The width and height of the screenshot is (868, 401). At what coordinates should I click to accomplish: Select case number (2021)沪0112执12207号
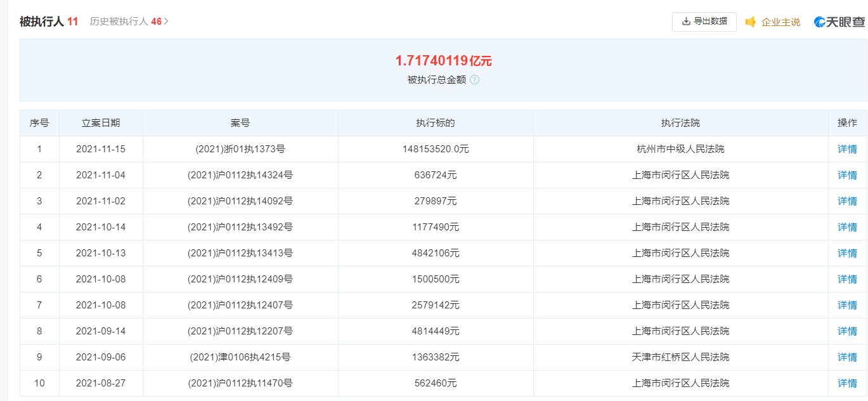240,331
